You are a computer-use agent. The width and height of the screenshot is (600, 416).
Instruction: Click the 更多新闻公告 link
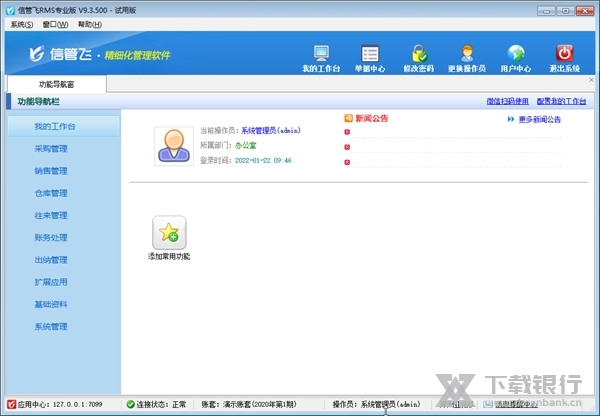click(540, 119)
